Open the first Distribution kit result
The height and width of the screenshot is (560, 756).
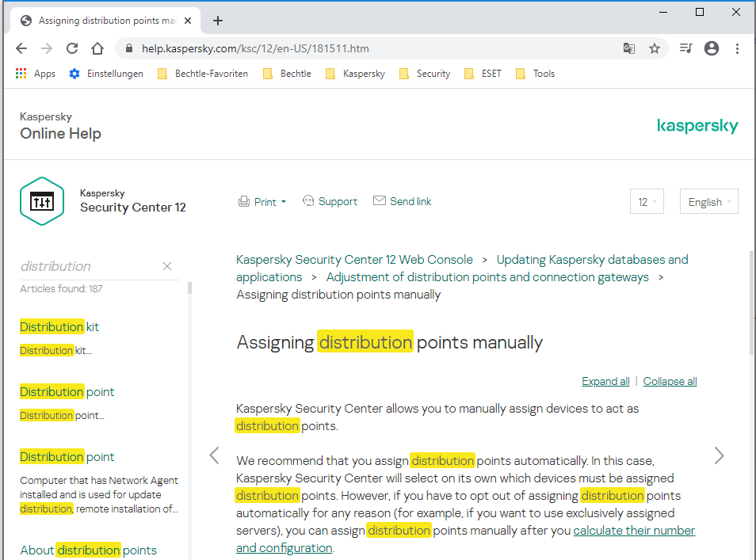coord(59,327)
